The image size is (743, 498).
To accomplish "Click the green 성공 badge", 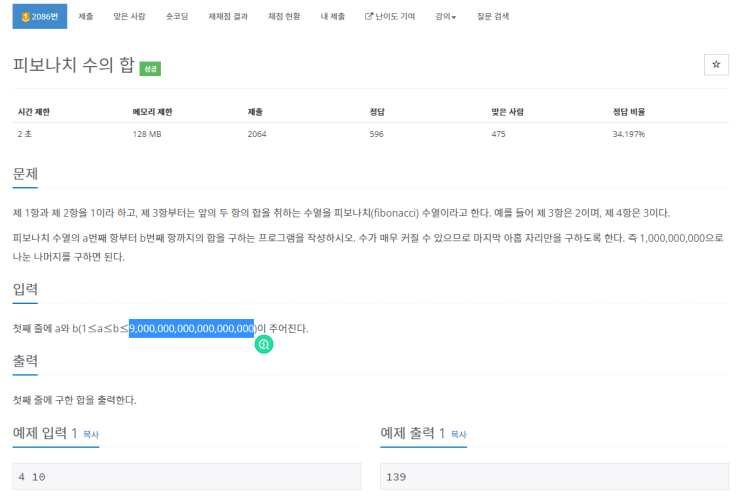I will point(150,69).
